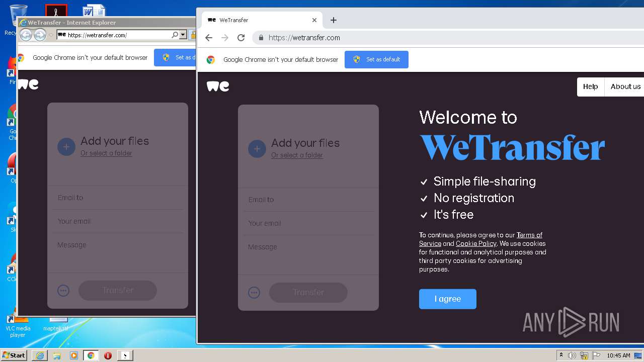Click the padlock icon in Chrome address bar

261,38
